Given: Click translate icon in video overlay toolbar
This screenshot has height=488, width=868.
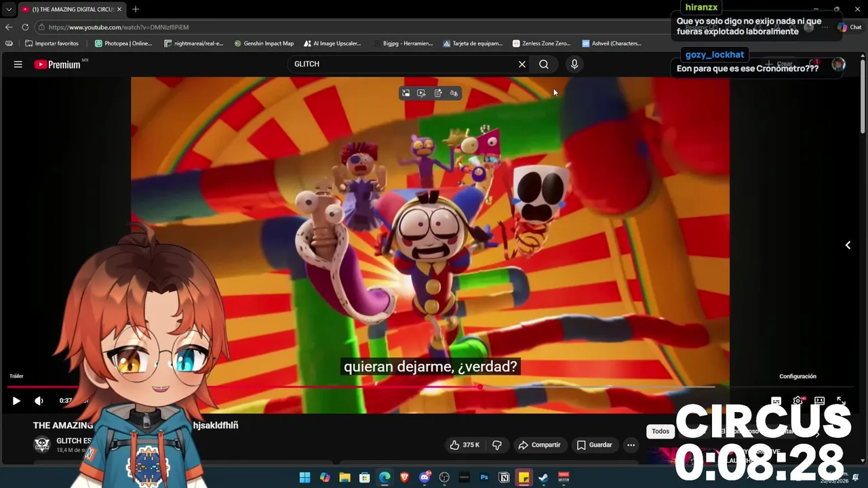Looking at the screenshot, I should coord(454,93).
